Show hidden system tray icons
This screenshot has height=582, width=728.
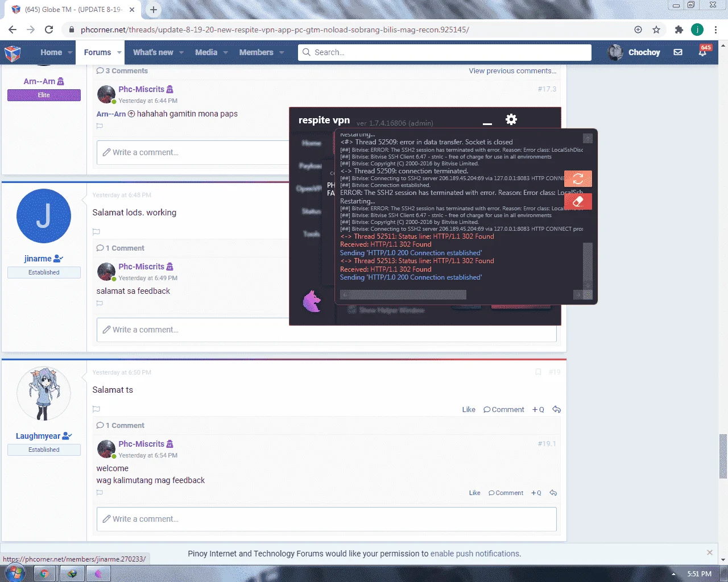point(673,574)
